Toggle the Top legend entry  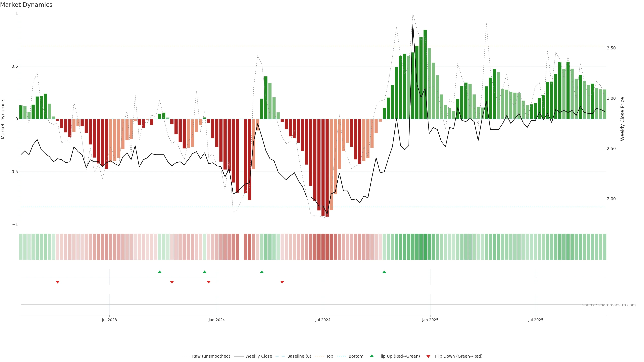[x=330, y=356]
